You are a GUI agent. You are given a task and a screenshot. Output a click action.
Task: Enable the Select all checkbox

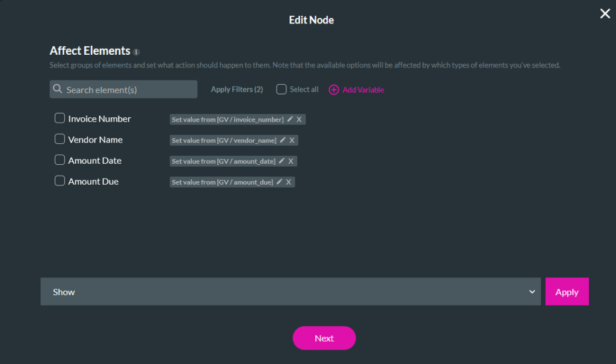pyautogui.click(x=281, y=88)
